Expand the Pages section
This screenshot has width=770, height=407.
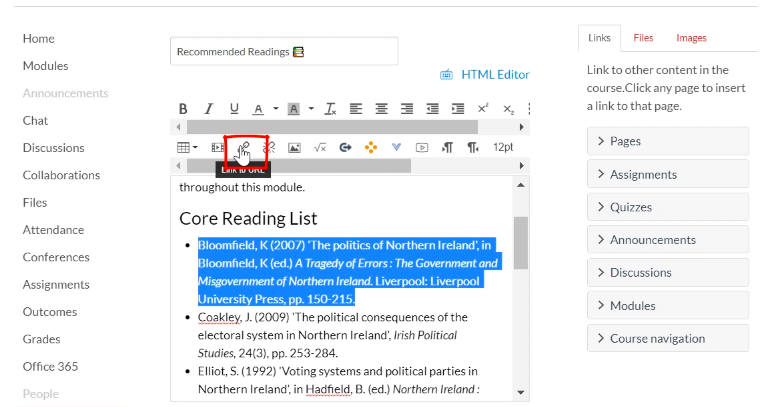[667, 141]
